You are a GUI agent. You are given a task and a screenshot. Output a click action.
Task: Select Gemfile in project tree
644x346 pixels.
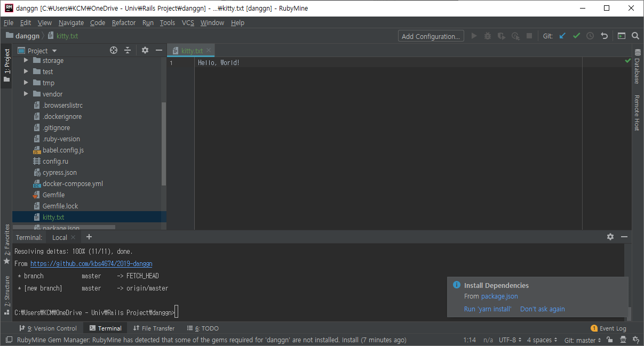[53, 195]
